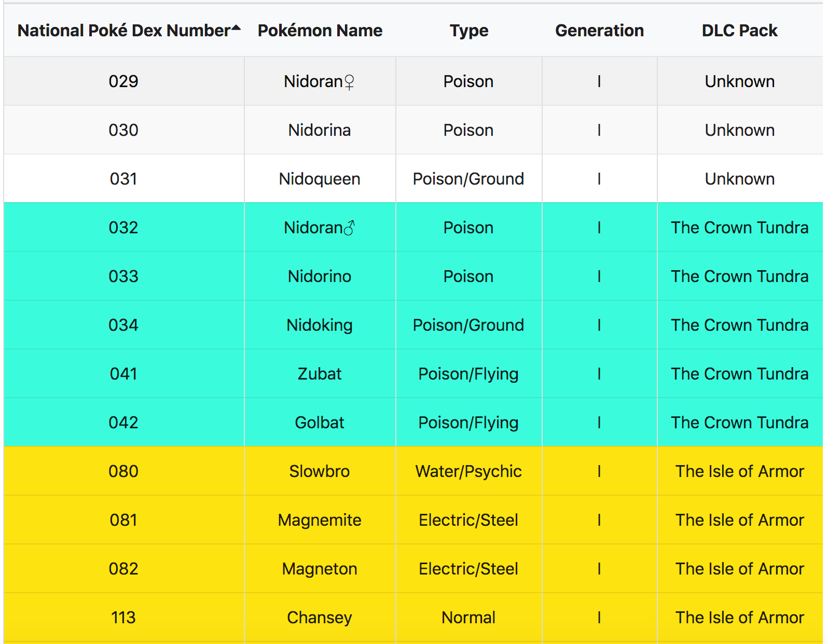Click Unknown DLC cell in Nidorina row
Screen dimensions: 827x644
[739, 130]
